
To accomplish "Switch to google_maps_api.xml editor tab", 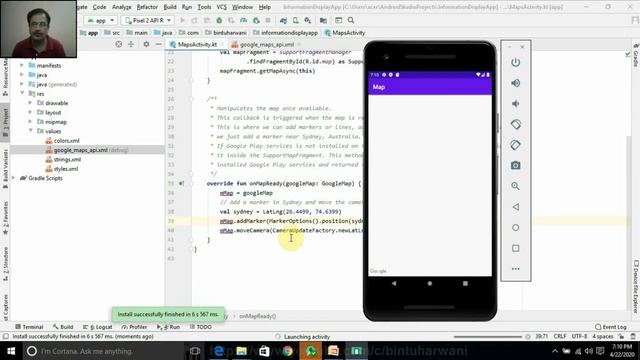I will (x=266, y=44).
